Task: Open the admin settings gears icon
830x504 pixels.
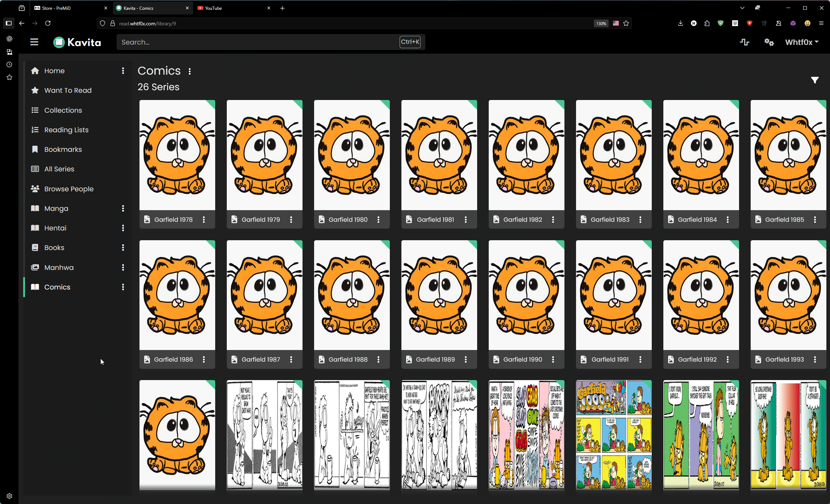Action: point(769,42)
